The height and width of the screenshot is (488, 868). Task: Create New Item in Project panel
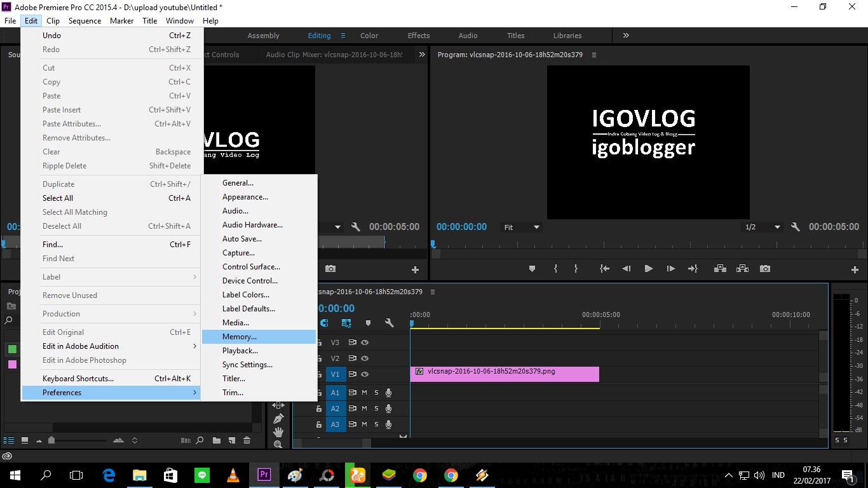pyautogui.click(x=232, y=440)
